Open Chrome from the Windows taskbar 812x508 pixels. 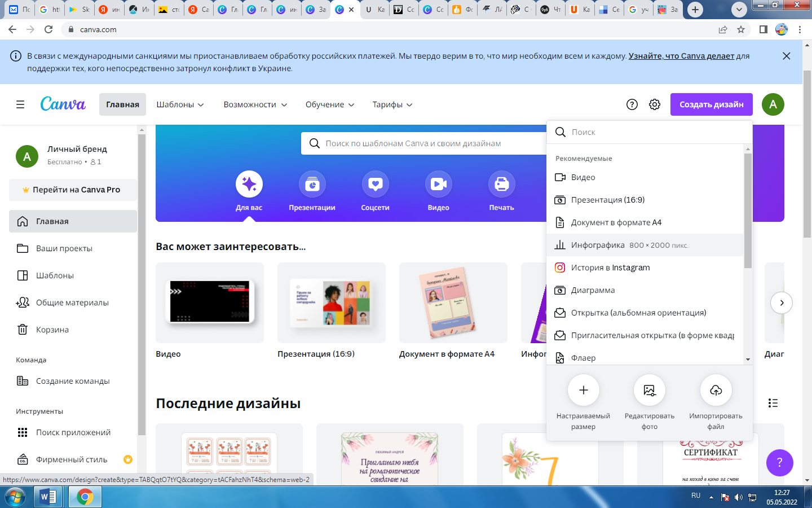click(85, 497)
